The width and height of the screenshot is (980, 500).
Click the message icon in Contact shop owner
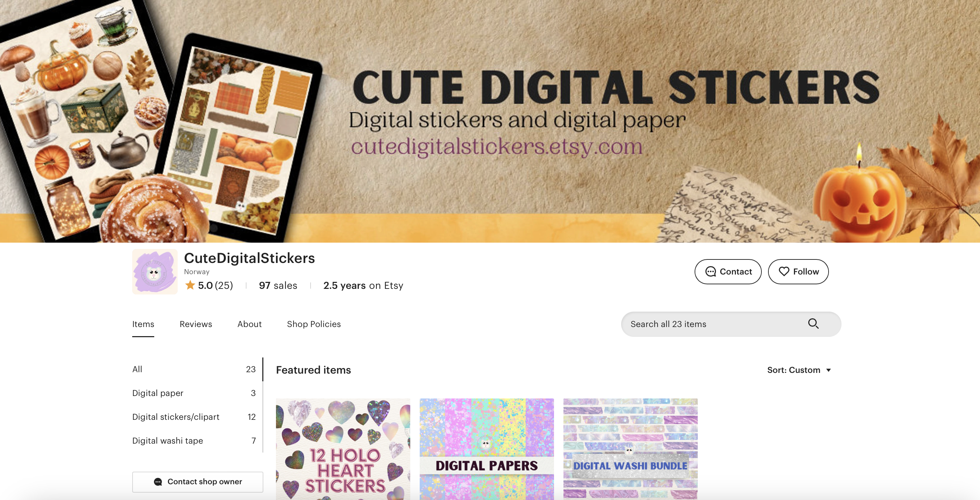(158, 482)
